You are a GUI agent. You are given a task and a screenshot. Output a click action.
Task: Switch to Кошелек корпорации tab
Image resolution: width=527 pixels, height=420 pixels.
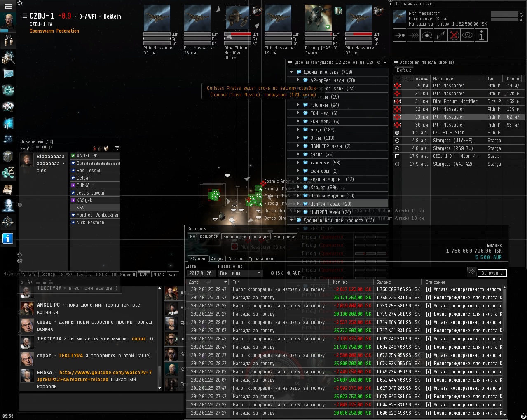(x=246, y=237)
